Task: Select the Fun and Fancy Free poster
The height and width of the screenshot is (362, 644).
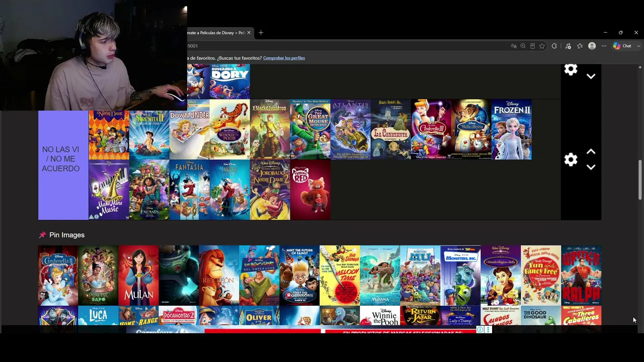Action: coord(541,276)
